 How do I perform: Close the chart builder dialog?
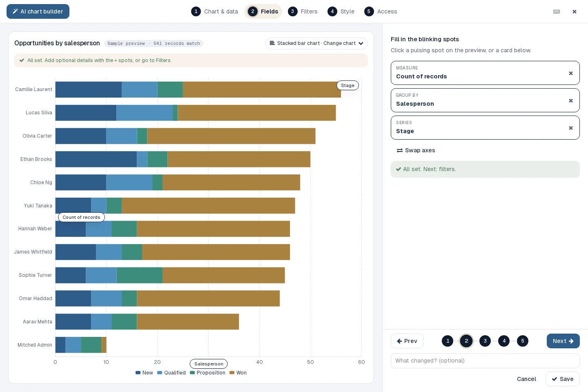pyautogui.click(x=575, y=11)
